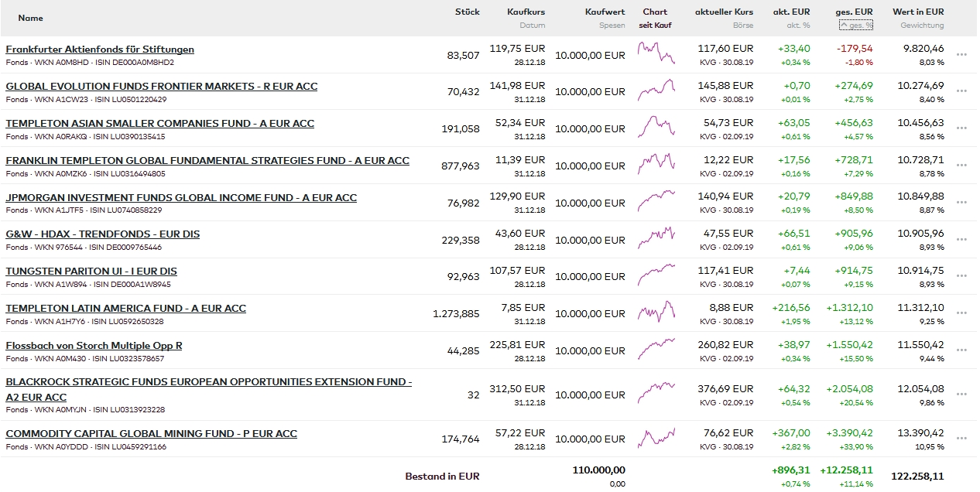
Task: Sort by Wert in EUR header
Action: (918, 12)
